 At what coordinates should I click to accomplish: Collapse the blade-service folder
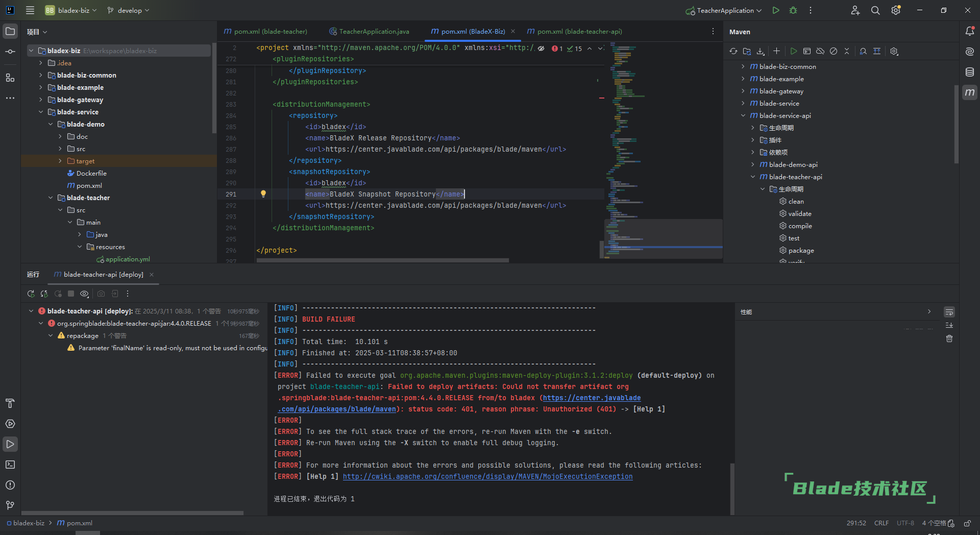click(41, 112)
